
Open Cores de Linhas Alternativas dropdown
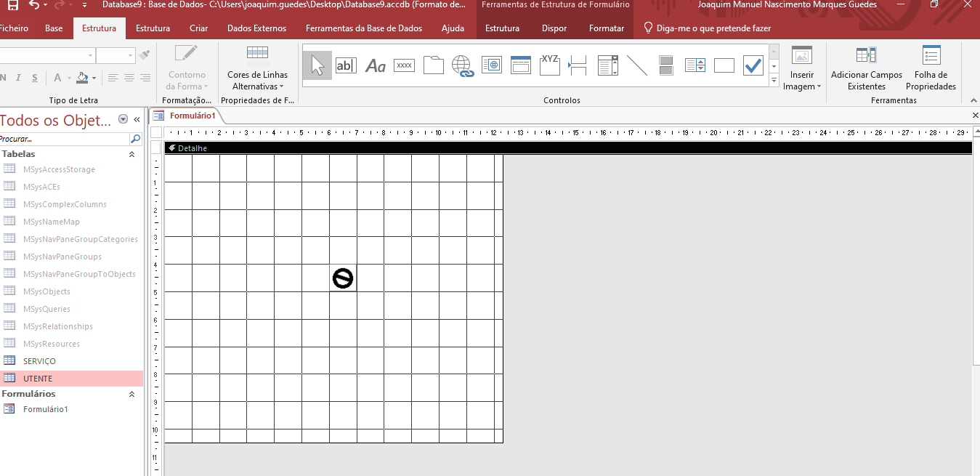point(257,81)
